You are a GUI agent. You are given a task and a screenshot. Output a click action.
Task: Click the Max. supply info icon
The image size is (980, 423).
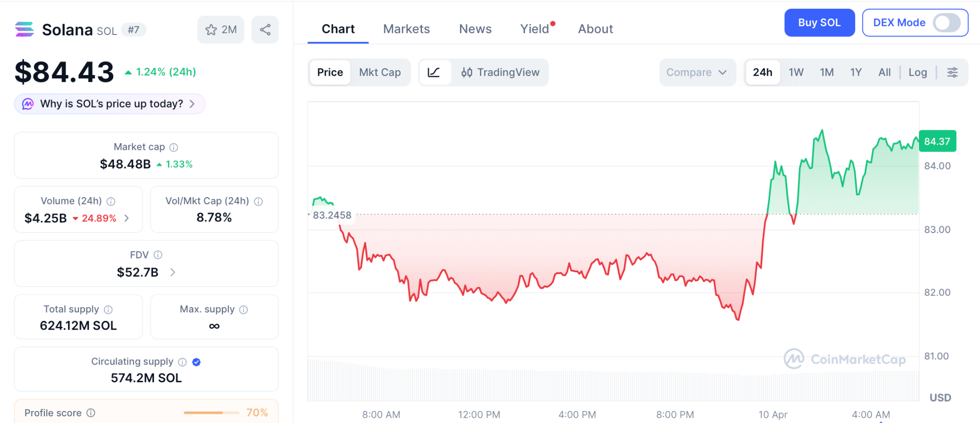click(x=244, y=310)
